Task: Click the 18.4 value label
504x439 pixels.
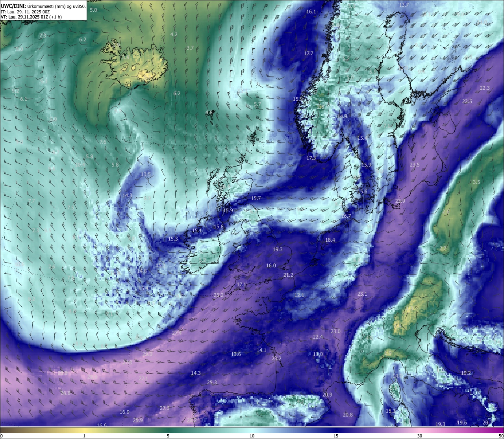Action: (330, 240)
